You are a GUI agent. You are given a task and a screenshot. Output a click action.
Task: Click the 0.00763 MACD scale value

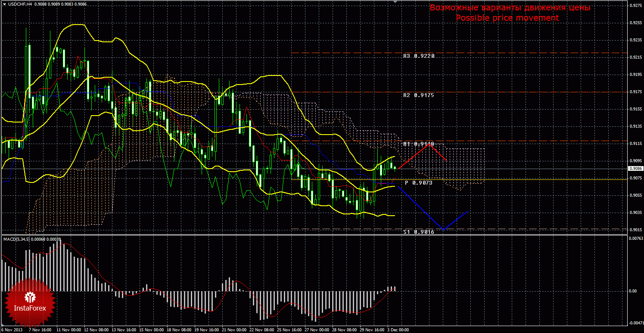click(636, 238)
